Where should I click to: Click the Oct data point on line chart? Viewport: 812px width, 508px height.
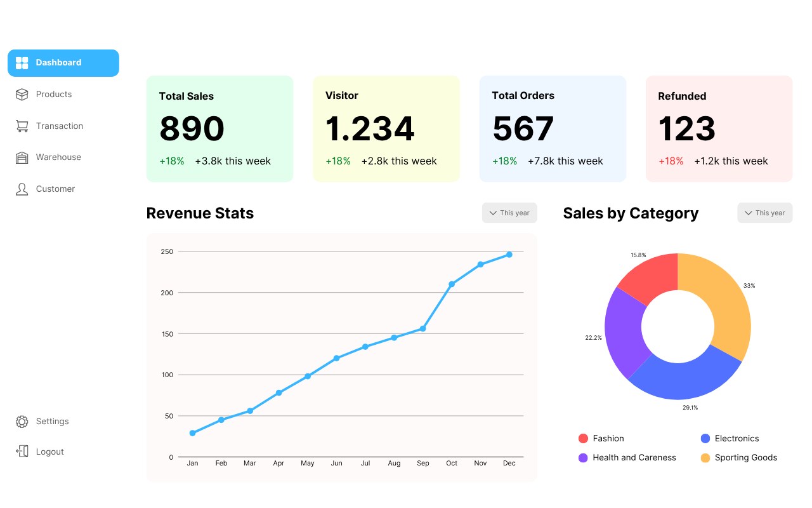[x=452, y=284]
